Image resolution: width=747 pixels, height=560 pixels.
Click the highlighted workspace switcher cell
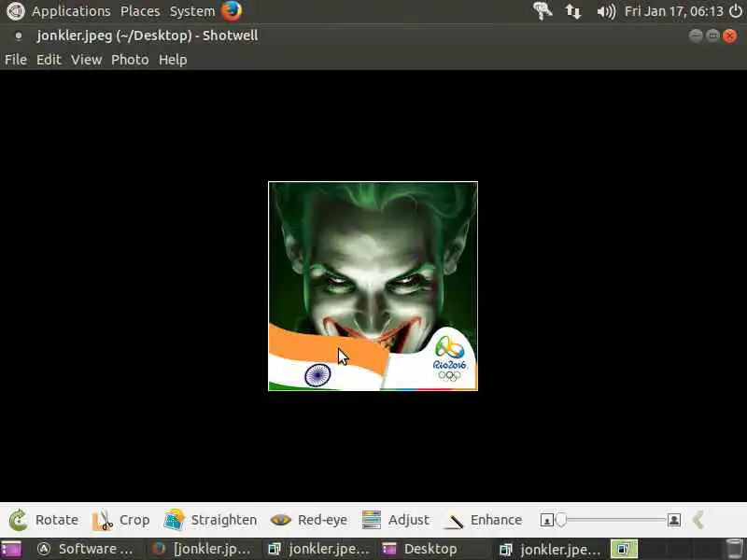tap(624, 549)
